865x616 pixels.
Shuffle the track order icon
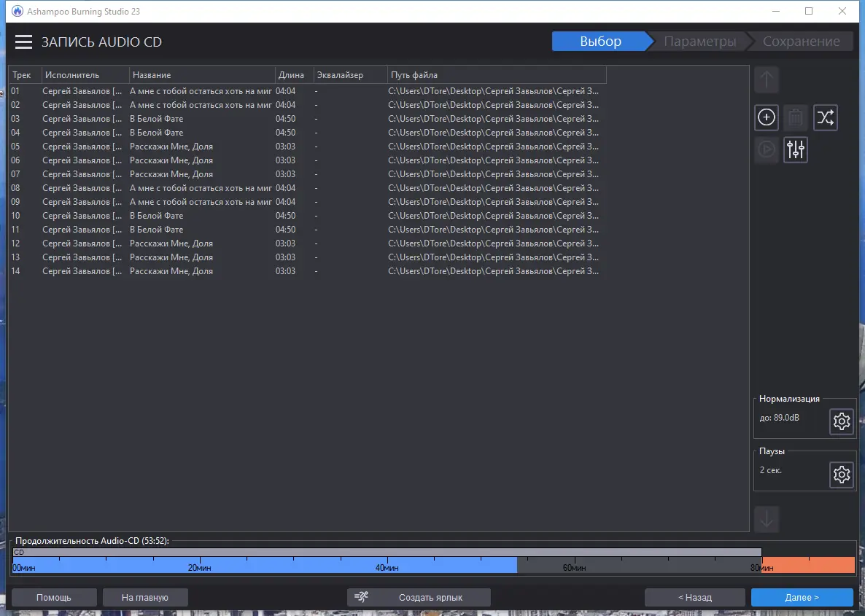[826, 117]
